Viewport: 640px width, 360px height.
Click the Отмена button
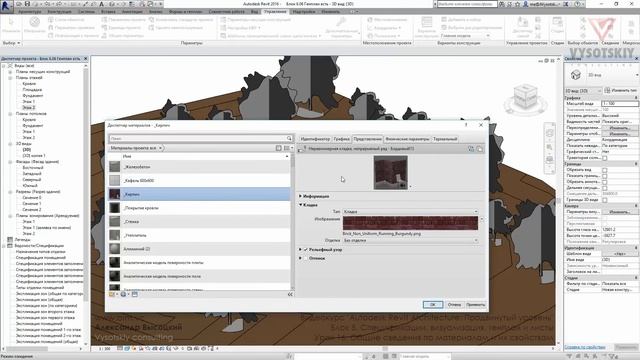point(454,304)
